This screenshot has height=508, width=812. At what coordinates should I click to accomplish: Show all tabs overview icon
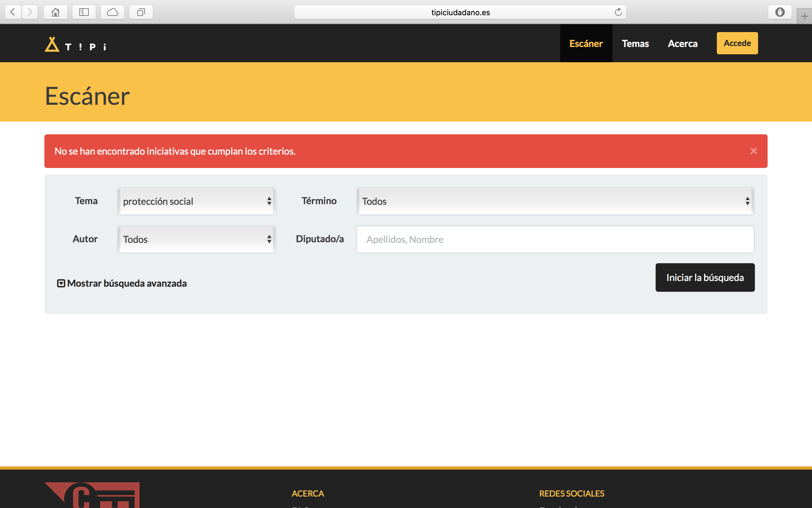[x=141, y=12]
